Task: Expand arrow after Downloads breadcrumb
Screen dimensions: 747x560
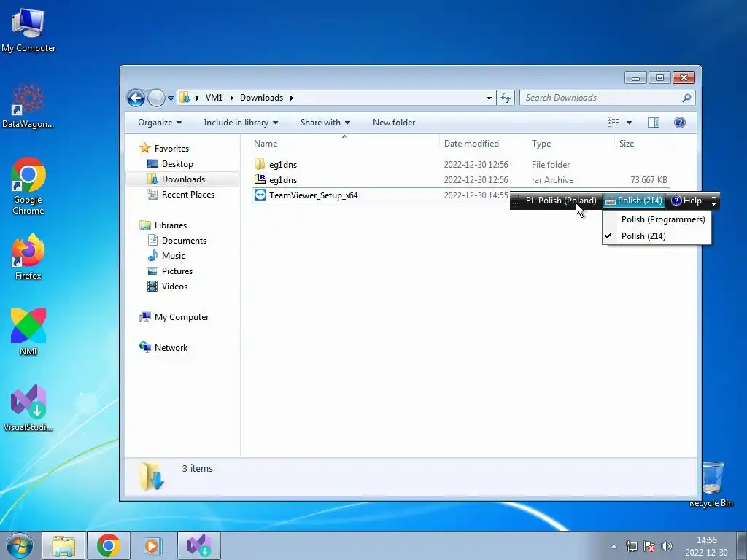Action: point(292,98)
